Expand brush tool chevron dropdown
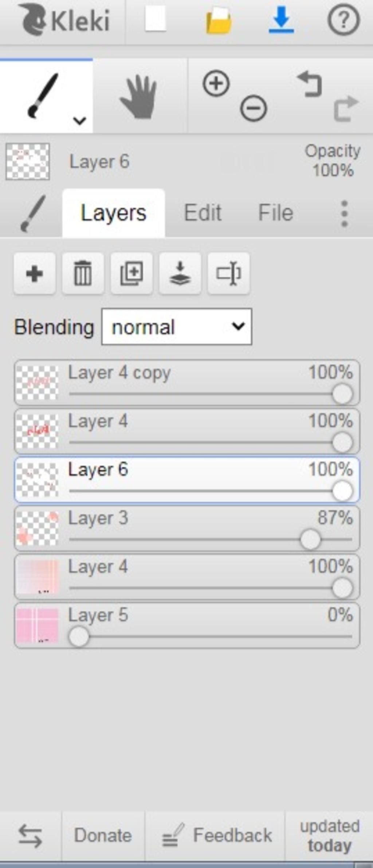Viewport: 373px width, 868px height. [x=79, y=120]
